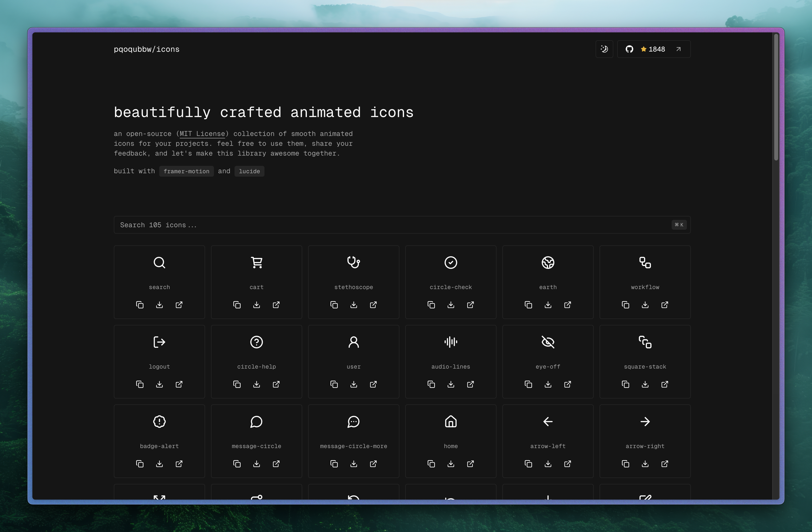Click the square-stack icon preview

645,342
